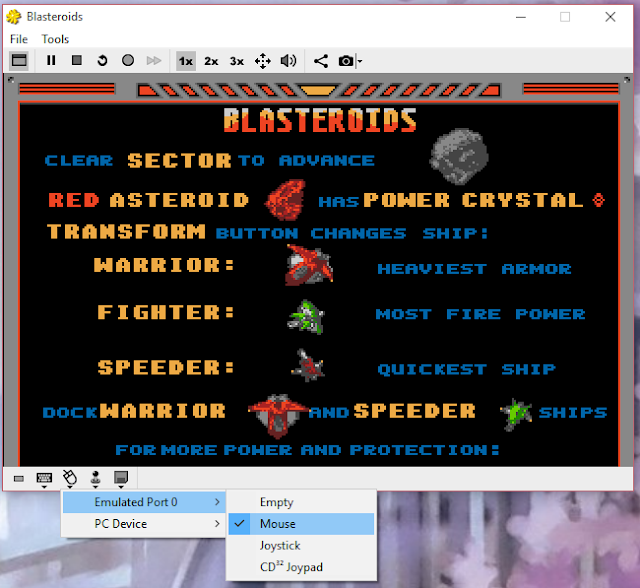Image resolution: width=640 pixels, height=588 pixels.
Task: Open the PC Device submenu
Action: coord(144,524)
